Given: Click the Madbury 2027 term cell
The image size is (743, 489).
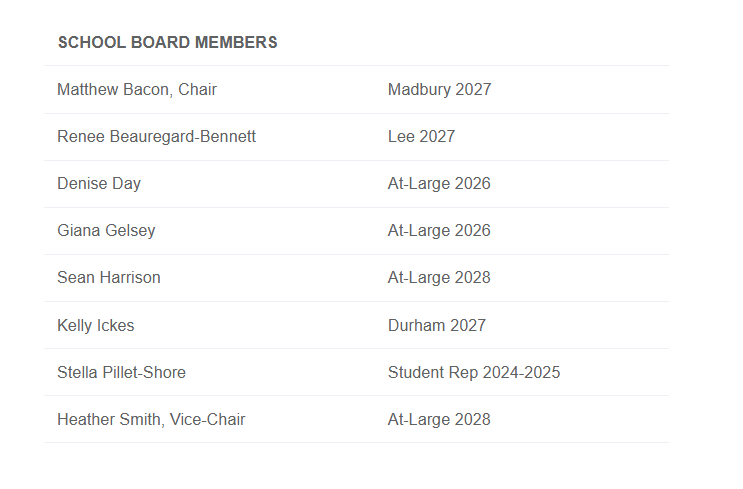Looking at the screenshot, I should (439, 90).
